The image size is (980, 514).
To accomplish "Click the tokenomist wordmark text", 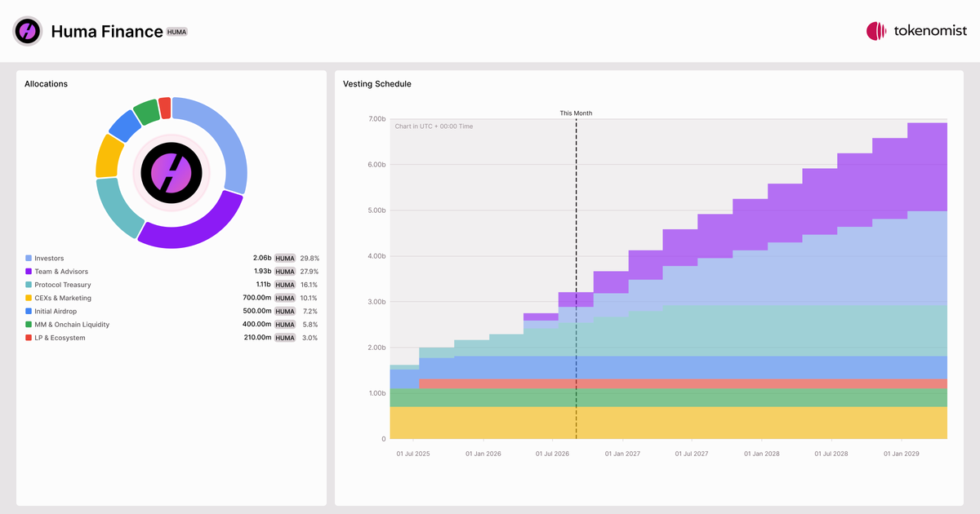I will coord(930,31).
